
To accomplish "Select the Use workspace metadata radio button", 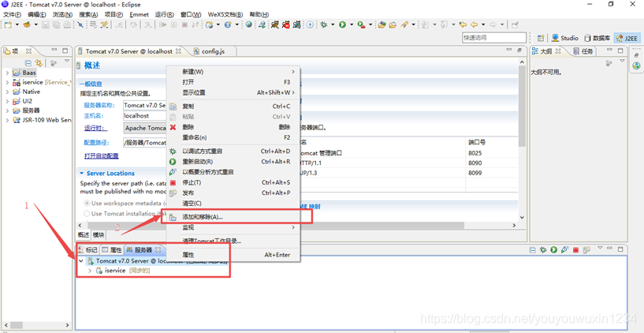I will (x=87, y=203).
